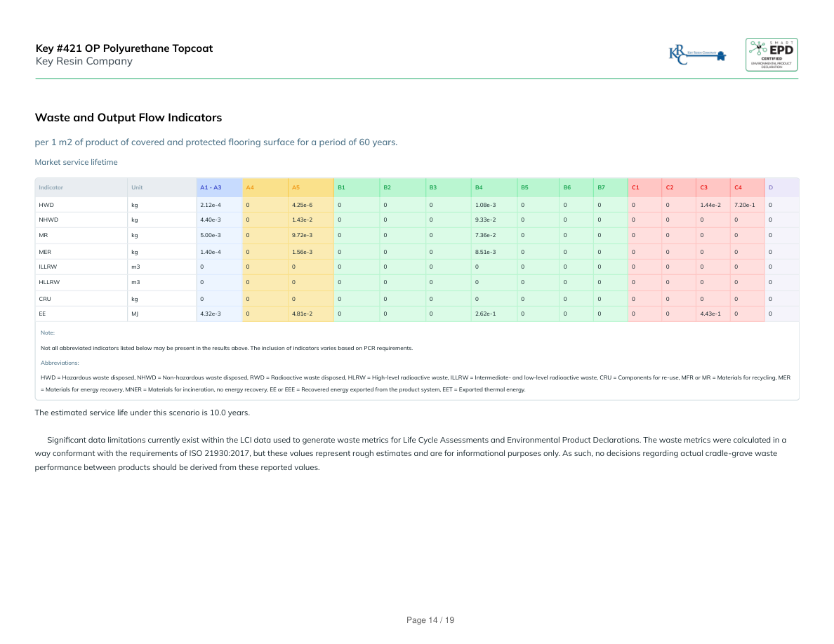Click the Waste and Output Flow Indicators heading
834x644 pixels.
pos(128,117)
